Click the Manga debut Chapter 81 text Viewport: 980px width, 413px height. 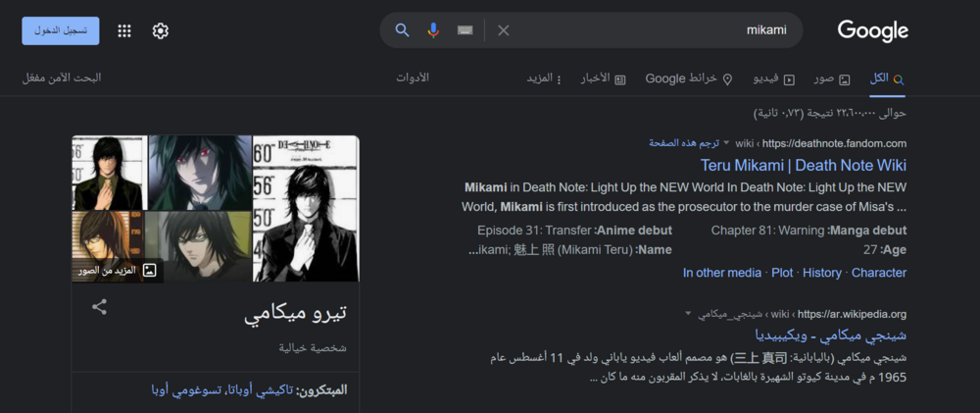pyautogui.click(x=808, y=231)
